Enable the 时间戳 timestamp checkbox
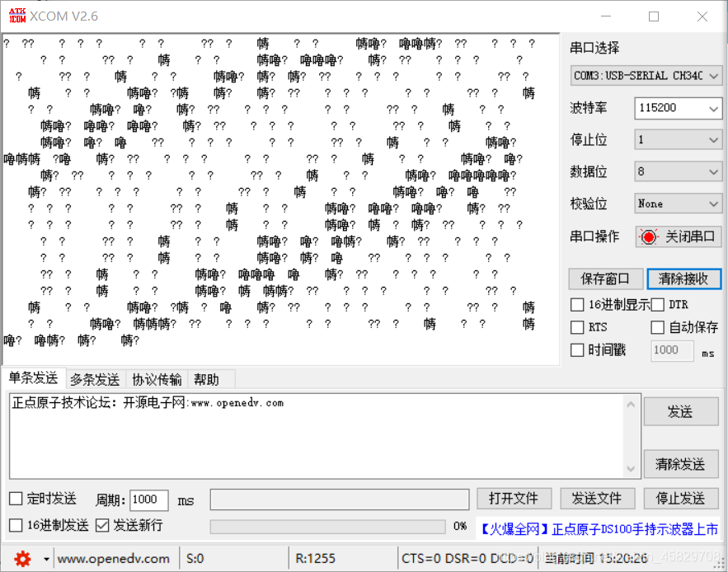Image resolution: width=728 pixels, height=572 pixels. point(575,349)
